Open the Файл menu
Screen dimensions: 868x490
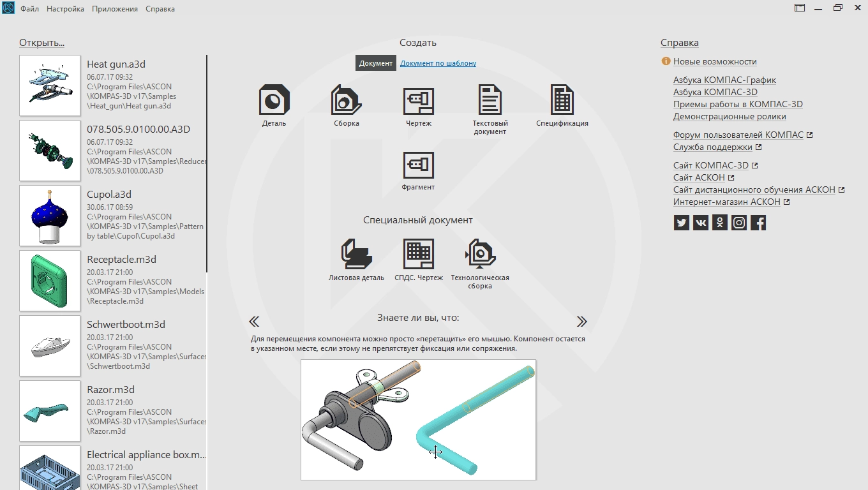[29, 9]
